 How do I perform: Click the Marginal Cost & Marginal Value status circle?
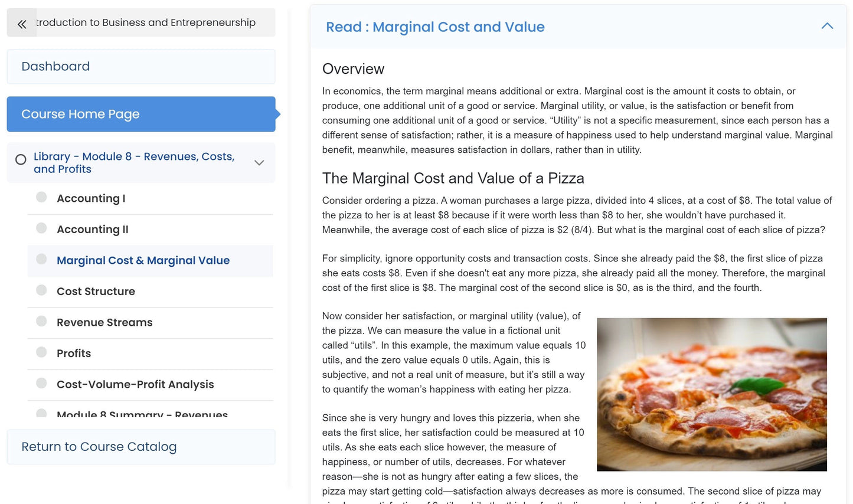(41, 259)
